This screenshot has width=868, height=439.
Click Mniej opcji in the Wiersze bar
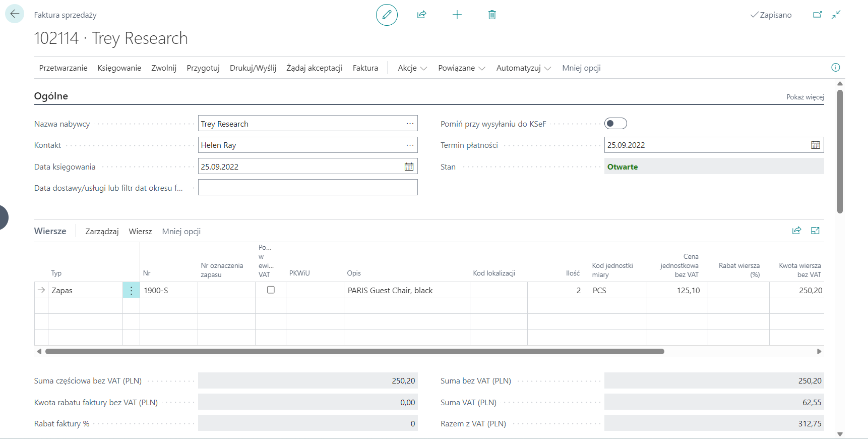point(181,232)
